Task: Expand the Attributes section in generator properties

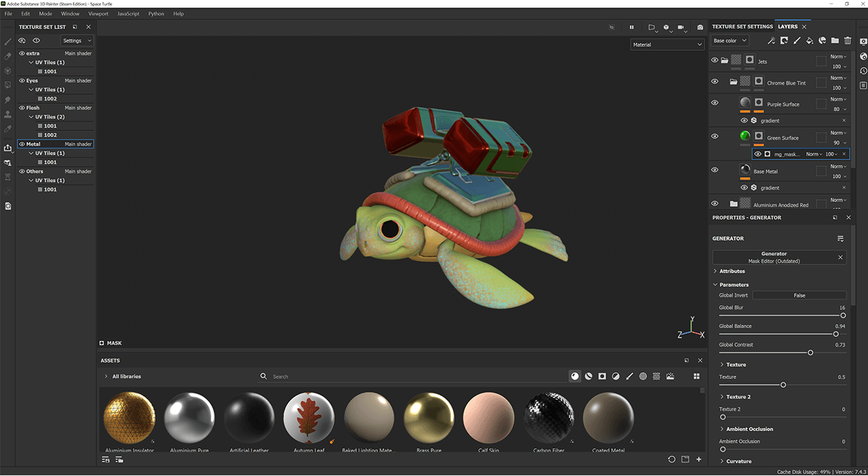Action: [732, 271]
